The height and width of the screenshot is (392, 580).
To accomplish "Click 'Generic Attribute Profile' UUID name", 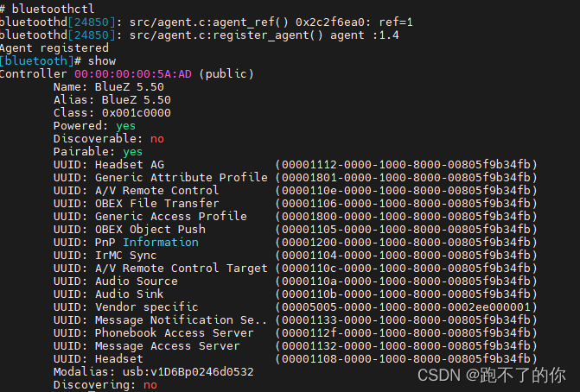I will tap(182, 178).
